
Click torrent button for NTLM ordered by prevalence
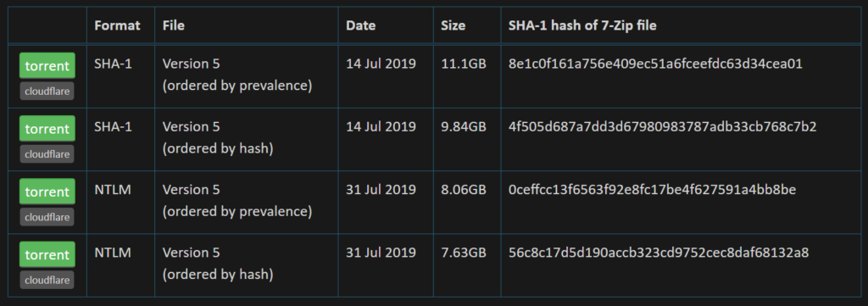point(47,192)
